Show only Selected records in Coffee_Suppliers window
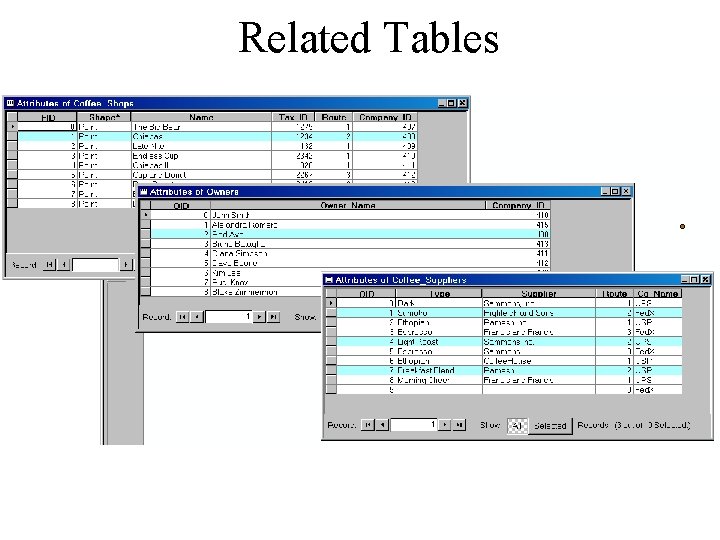The width and height of the screenshot is (720, 540). click(550, 426)
